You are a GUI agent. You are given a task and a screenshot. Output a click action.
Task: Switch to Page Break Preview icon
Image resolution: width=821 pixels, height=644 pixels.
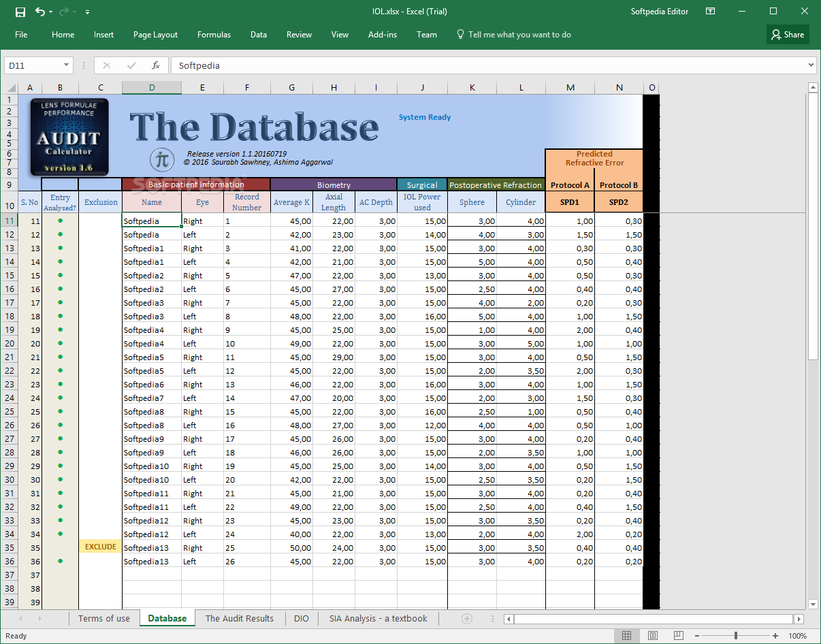click(679, 636)
